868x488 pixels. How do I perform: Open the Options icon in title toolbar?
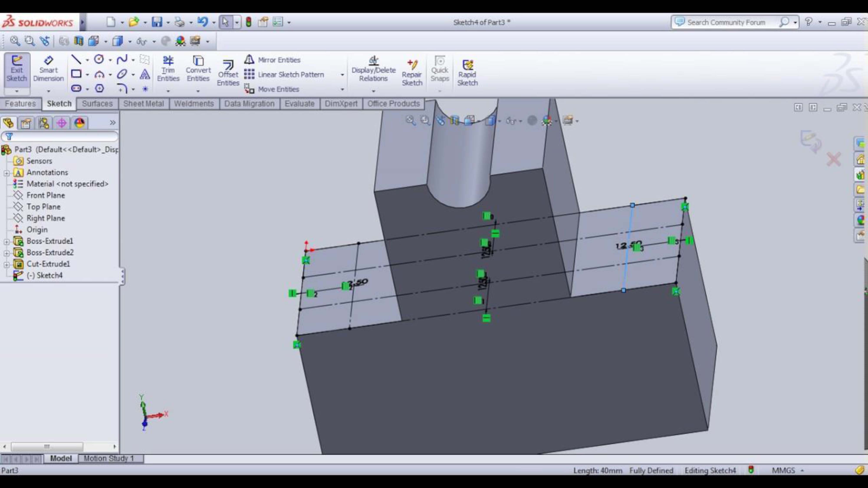(278, 22)
